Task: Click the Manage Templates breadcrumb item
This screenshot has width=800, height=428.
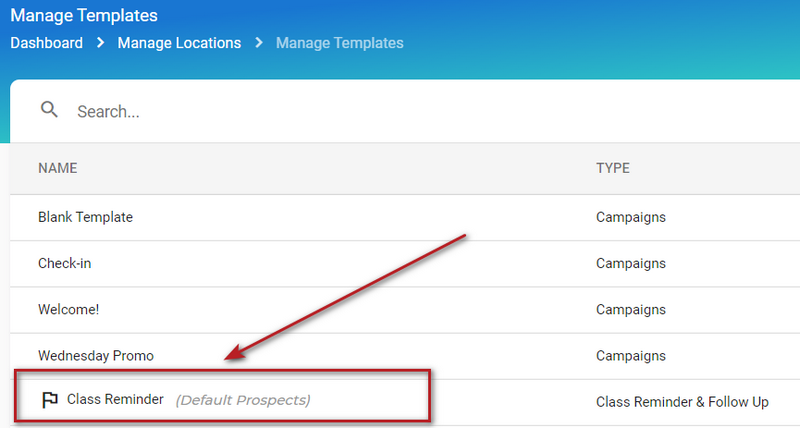Action: (340, 43)
